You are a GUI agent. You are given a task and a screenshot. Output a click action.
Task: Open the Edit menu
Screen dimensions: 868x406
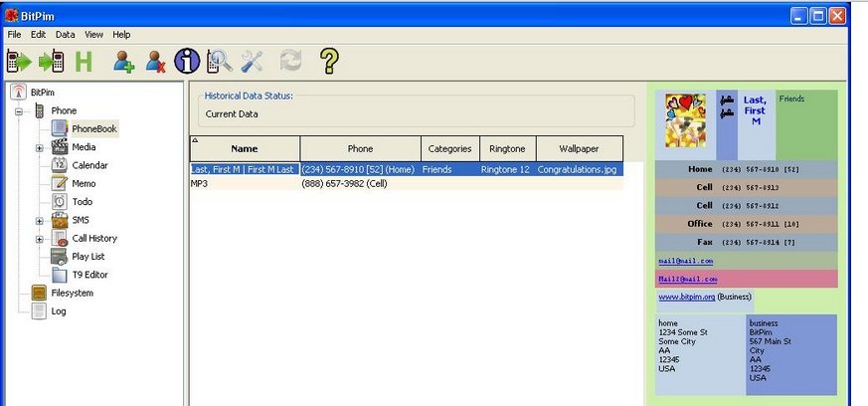(x=38, y=35)
